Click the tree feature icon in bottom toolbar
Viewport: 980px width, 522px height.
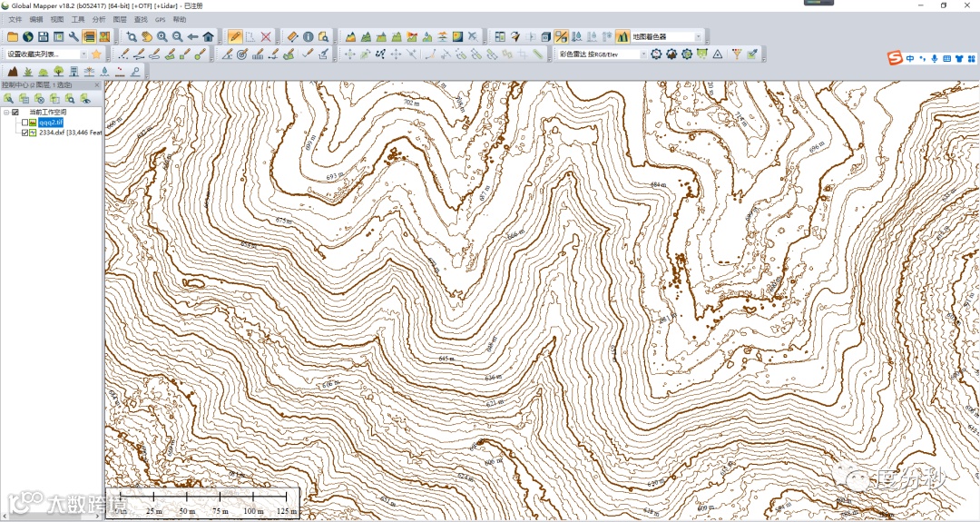coord(59,72)
